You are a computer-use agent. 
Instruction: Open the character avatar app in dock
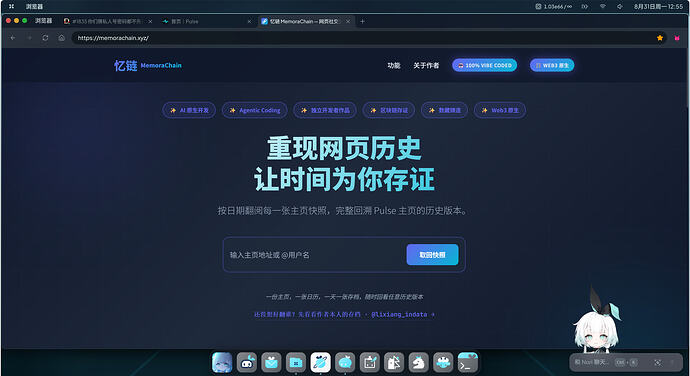tap(222, 363)
